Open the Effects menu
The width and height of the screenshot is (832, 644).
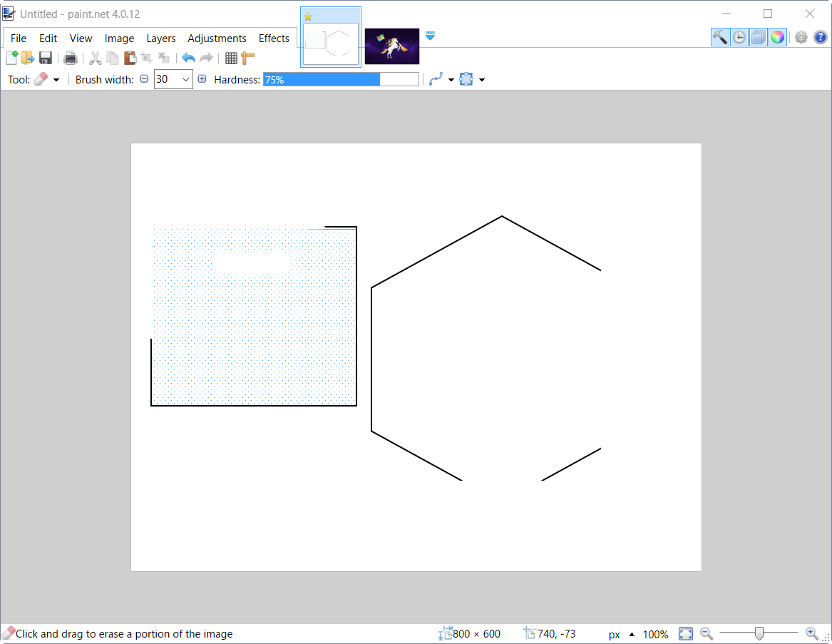click(274, 38)
